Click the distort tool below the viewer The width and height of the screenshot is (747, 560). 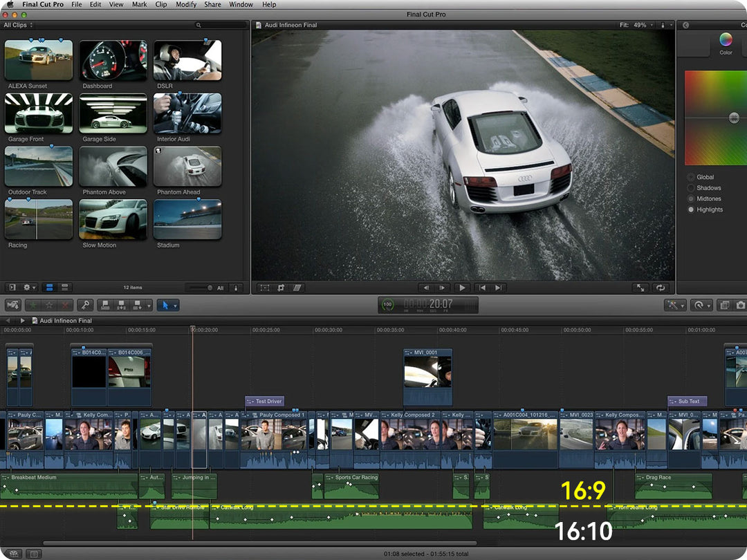tap(297, 288)
